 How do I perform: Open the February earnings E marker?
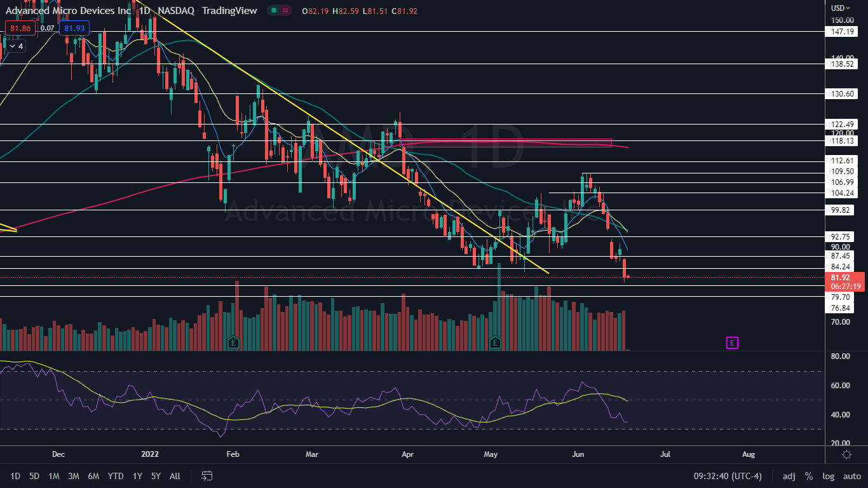coord(233,342)
